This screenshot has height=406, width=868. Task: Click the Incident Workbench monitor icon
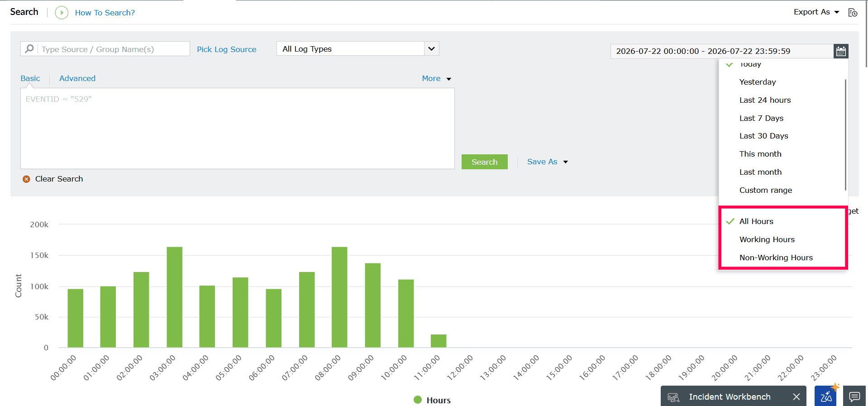673,397
